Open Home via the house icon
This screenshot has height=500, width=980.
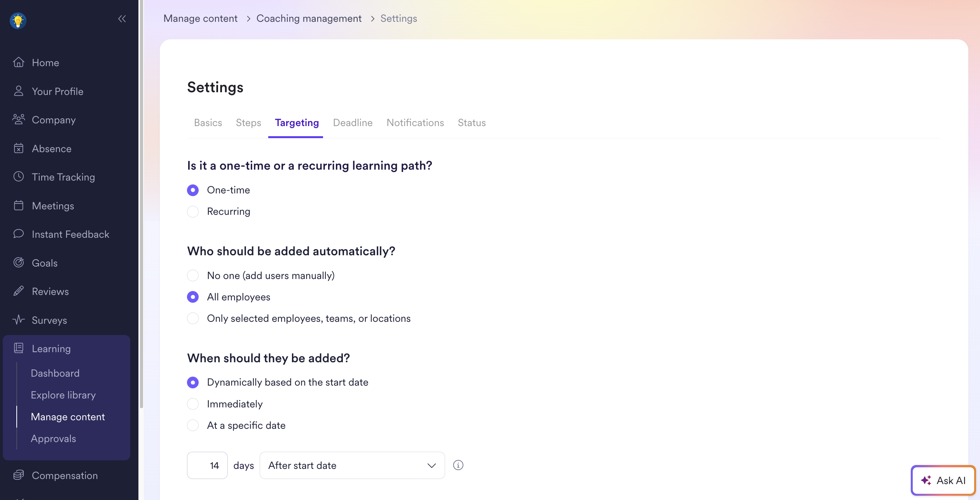19,62
